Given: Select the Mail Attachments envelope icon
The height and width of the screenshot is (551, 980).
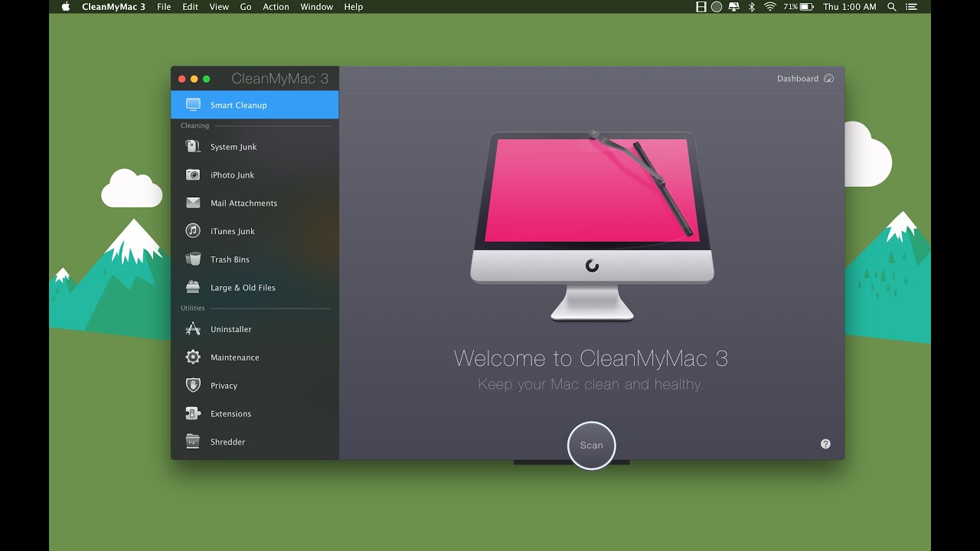Looking at the screenshot, I should pos(193,203).
